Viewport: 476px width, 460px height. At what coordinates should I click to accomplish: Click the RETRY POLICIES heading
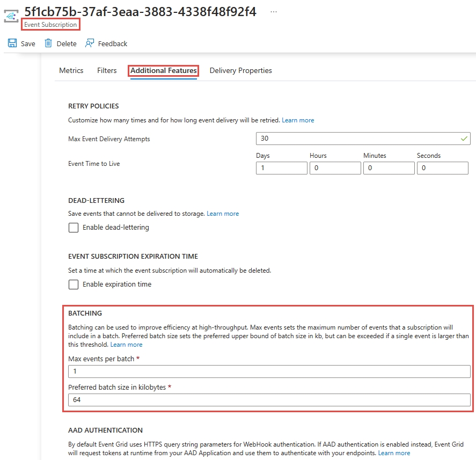pos(93,106)
